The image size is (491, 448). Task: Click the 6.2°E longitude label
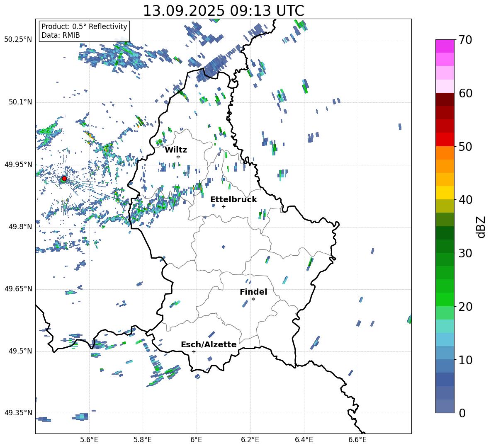click(250, 440)
